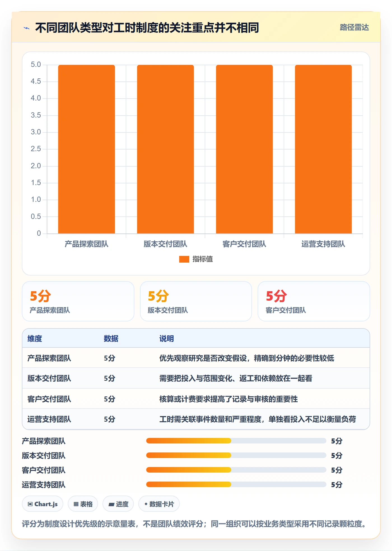Viewport: 392px width, 551px height.
Task: Click the 数据 column header
Action: click(x=111, y=338)
